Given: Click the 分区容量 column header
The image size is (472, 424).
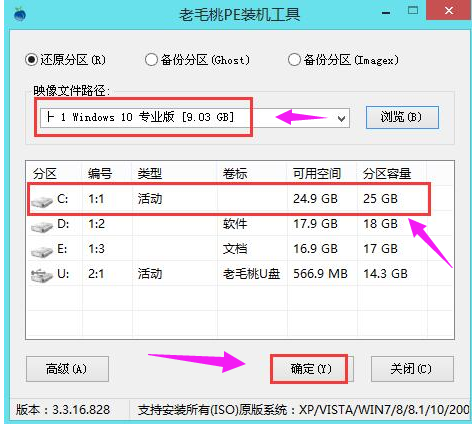Looking at the screenshot, I should [x=387, y=174].
